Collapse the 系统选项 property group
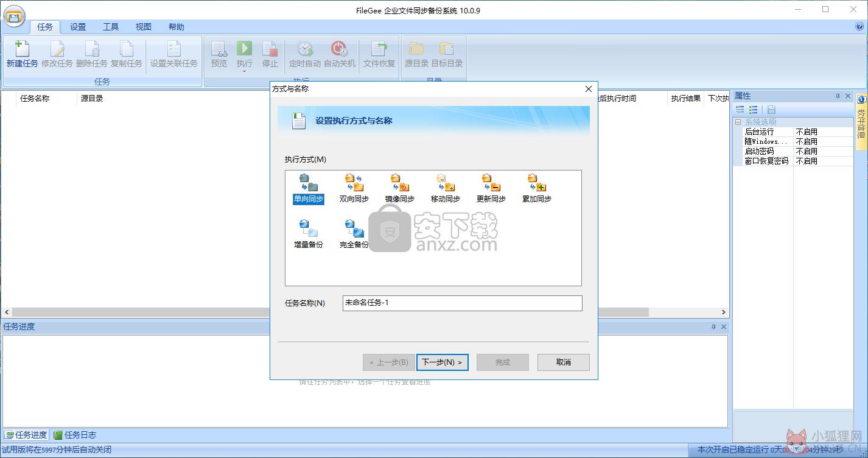 [x=738, y=122]
